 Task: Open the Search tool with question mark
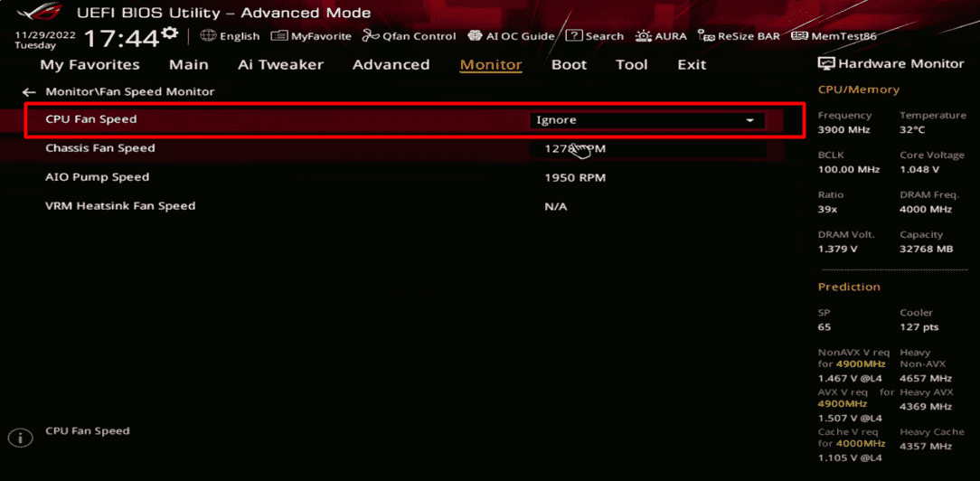[x=594, y=36]
